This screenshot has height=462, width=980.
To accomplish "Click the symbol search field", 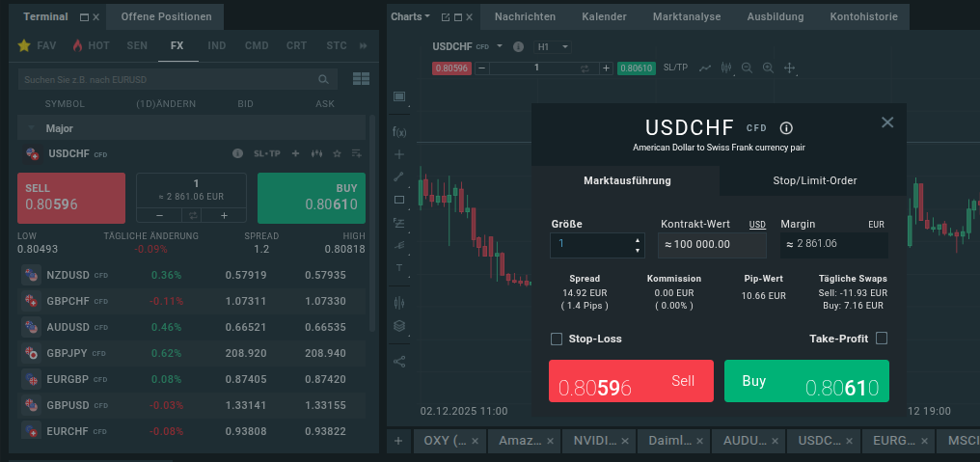I will [169, 79].
